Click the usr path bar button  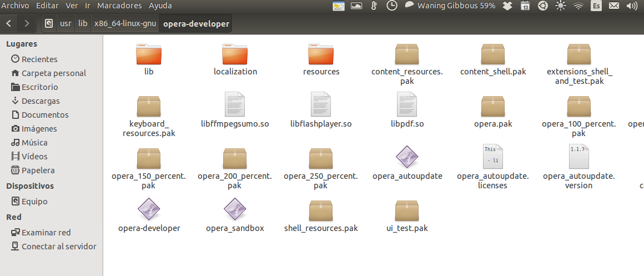66,24
